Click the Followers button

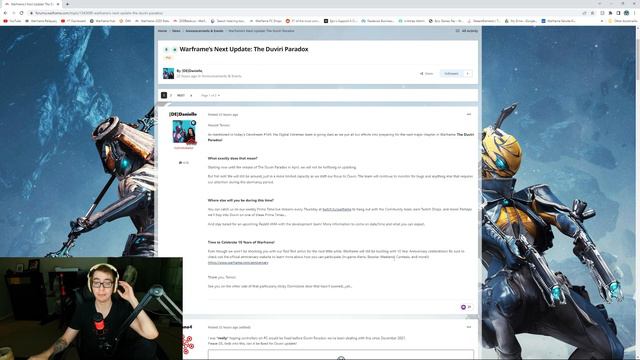451,73
